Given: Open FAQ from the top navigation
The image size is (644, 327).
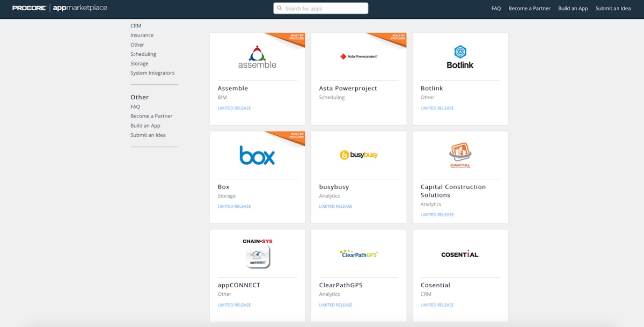Looking at the screenshot, I should (x=495, y=9).
